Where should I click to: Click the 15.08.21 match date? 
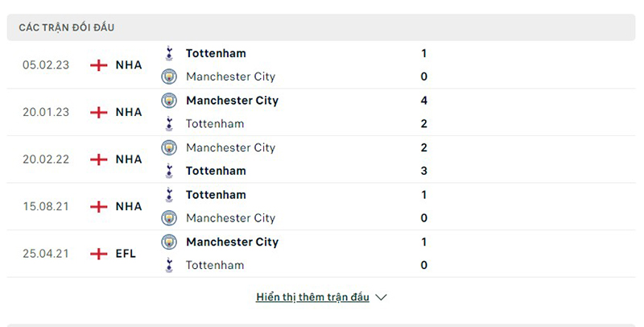click(x=45, y=207)
